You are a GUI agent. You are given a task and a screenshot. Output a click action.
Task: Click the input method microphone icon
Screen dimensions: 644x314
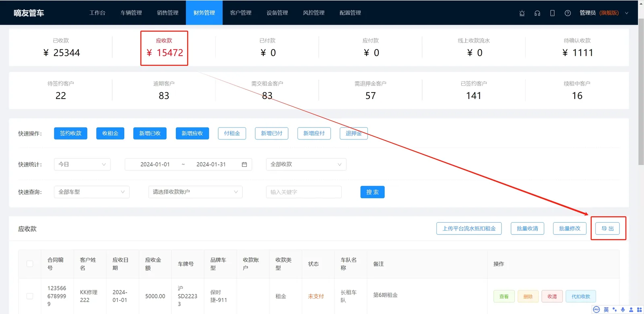(x=623, y=310)
